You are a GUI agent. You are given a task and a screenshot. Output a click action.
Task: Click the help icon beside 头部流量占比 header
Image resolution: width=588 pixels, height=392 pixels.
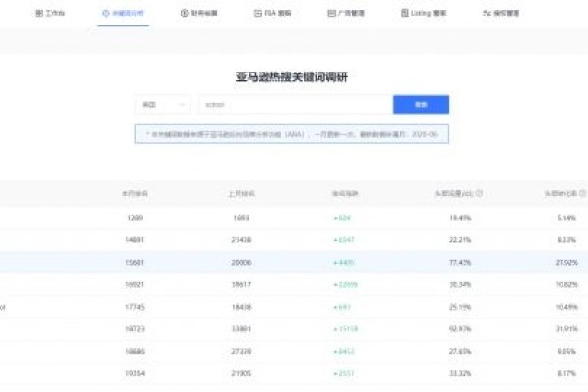[x=479, y=193]
